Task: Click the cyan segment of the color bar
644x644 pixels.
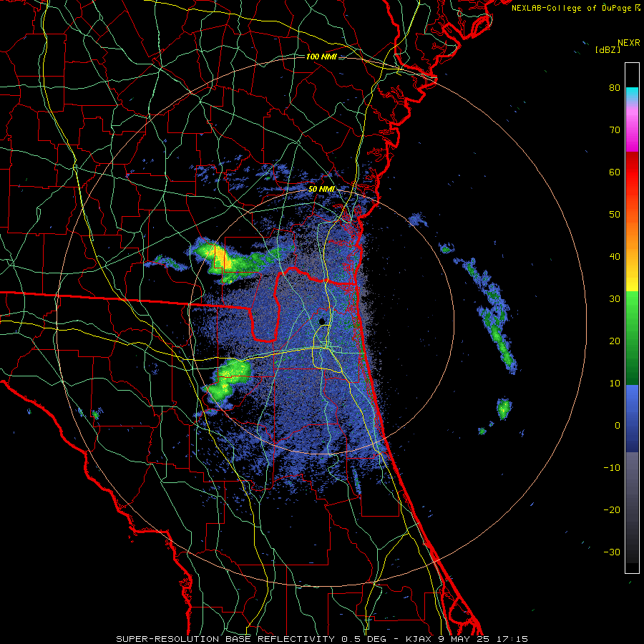Action: [x=632, y=94]
